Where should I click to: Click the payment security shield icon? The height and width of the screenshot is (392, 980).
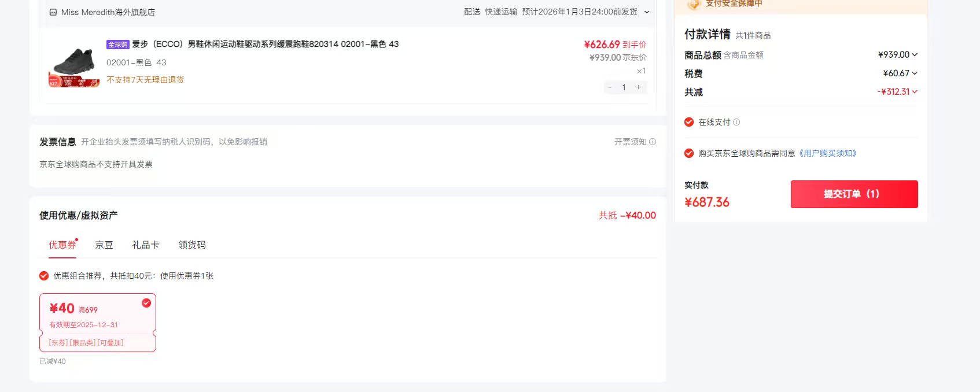(693, 4)
